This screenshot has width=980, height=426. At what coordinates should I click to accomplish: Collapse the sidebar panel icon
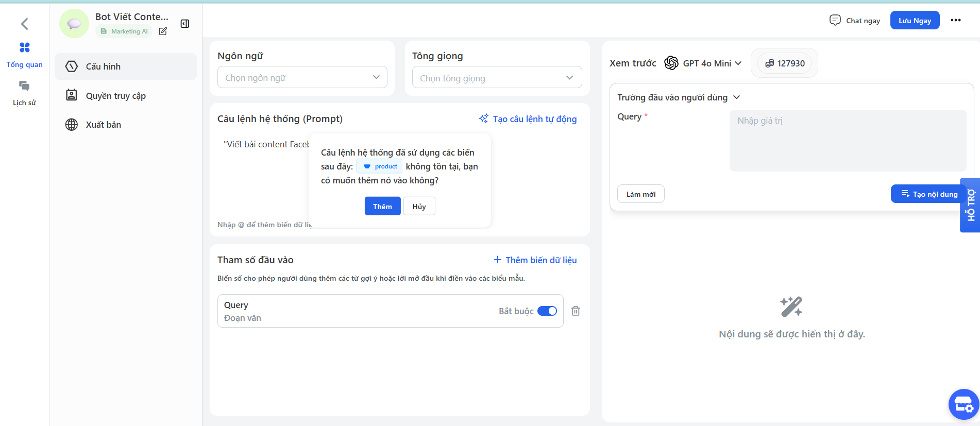[x=185, y=24]
